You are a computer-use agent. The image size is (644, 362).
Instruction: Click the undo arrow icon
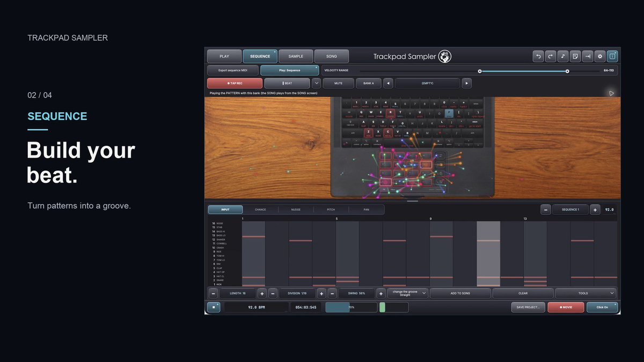[538, 56]
